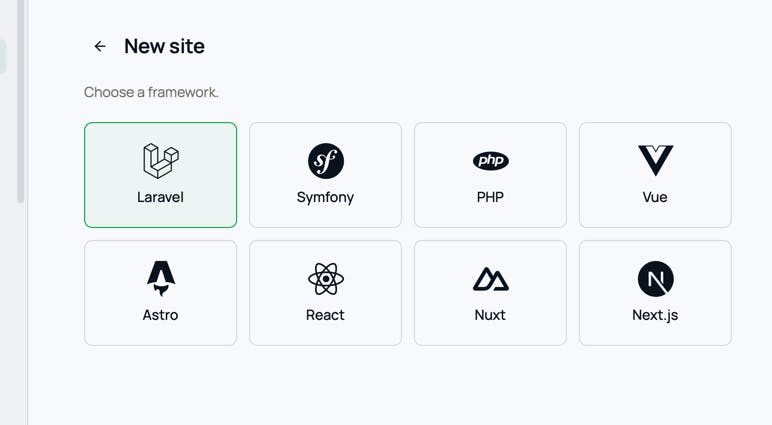Pick the Nuxt mountain logo
The image size is (772, 425).
tap(490, 279)
